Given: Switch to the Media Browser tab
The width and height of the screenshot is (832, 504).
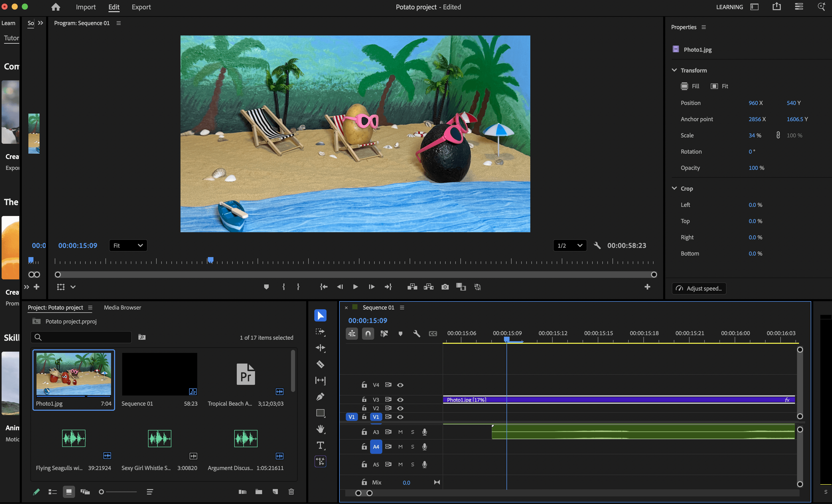Looking at the screenshot, I should click(x=122, y=308).
